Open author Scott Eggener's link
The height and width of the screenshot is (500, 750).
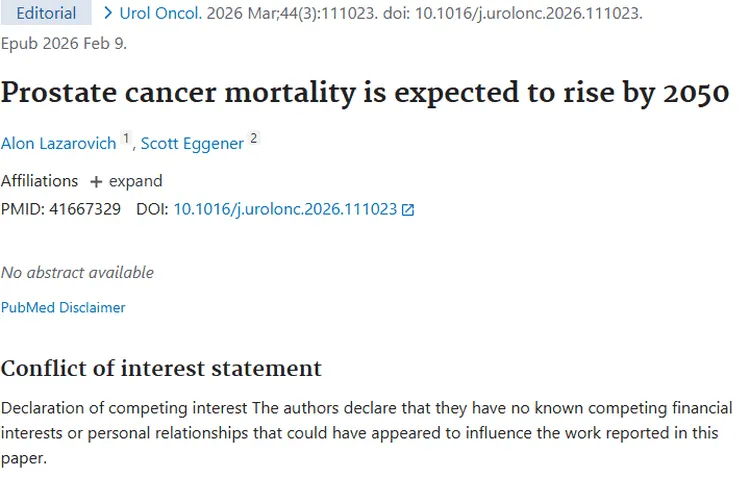[x=192, y=144]
